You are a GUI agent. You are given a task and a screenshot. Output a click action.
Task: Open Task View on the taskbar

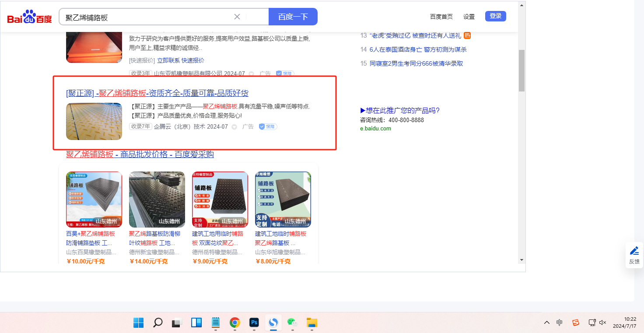coord(177,323)
